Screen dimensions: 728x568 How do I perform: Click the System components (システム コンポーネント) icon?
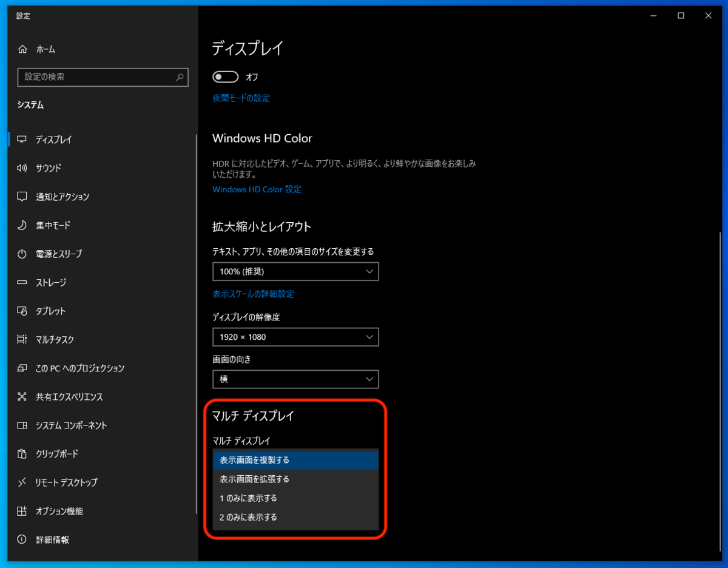(x=22, y=425)
